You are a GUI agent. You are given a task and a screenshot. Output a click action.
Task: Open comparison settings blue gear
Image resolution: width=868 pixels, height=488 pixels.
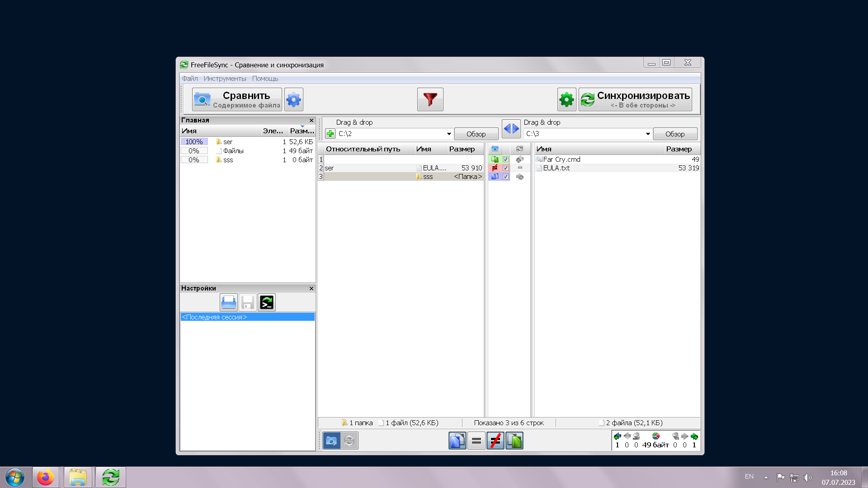pyautogui.click(x=293, y=99)
